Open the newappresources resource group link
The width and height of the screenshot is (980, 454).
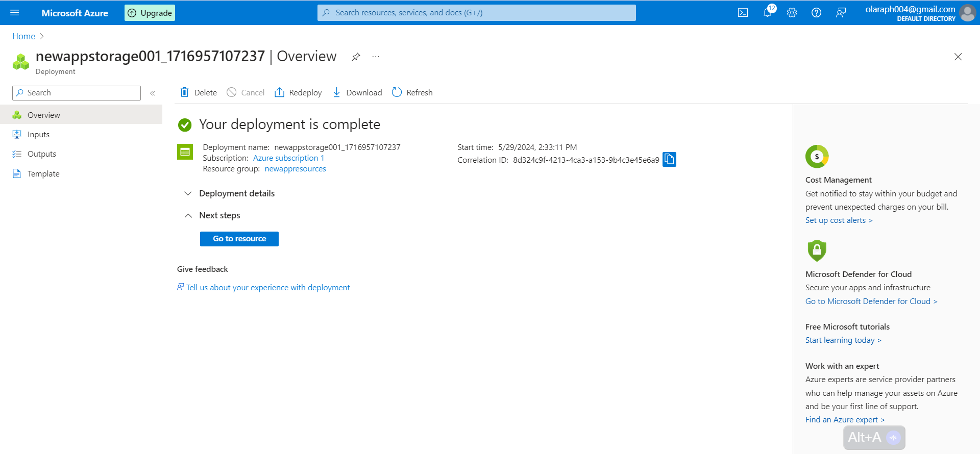point(295,169)
